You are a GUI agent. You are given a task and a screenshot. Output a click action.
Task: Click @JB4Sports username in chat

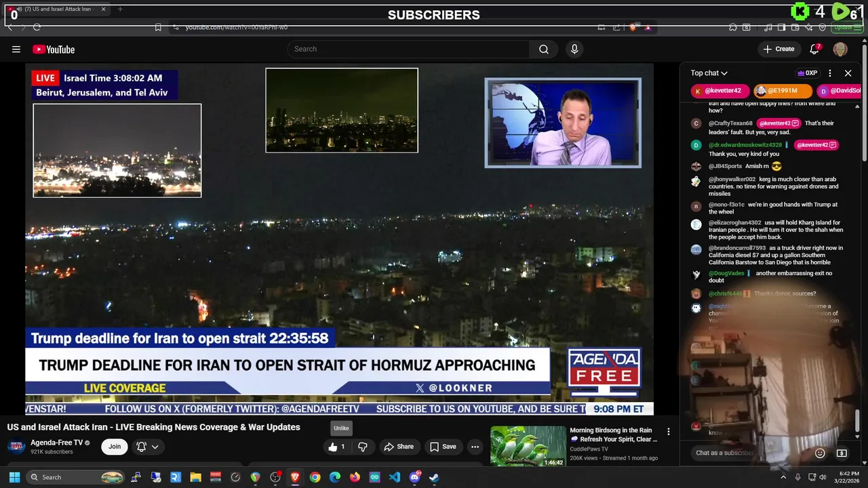pos(725,166)
